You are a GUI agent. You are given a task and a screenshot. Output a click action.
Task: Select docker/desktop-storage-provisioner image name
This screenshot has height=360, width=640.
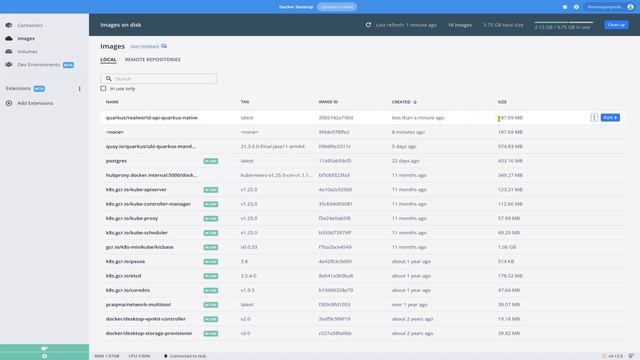point(149,333)
